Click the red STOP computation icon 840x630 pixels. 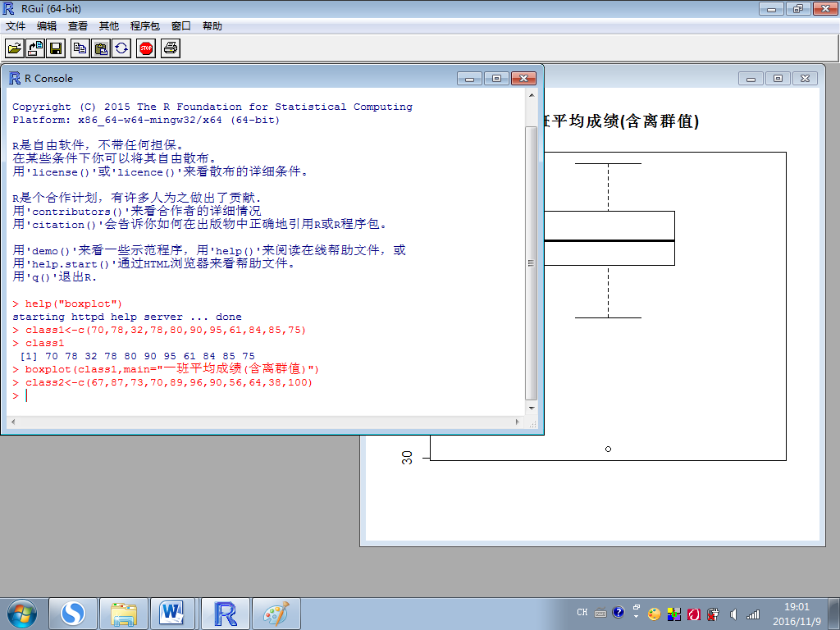146,48
